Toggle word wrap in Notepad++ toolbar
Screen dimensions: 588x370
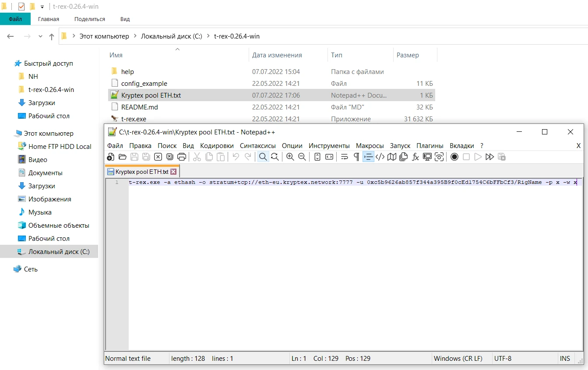coord(345,157)
